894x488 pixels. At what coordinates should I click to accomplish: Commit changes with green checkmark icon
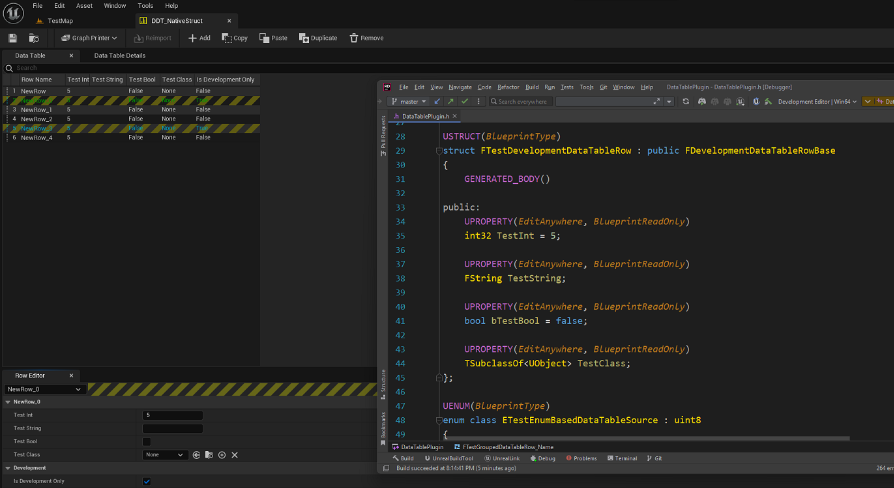point(465,101)
